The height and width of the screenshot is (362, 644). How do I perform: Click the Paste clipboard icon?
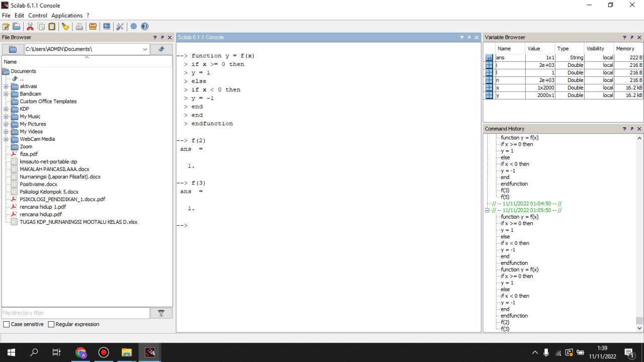pyautogui.click(x=52, y=26)
